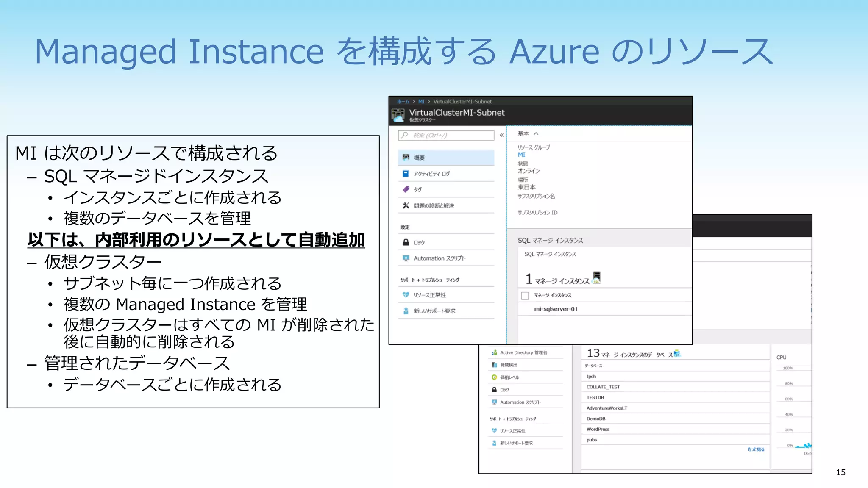Click the ロック padlock icon in back window
This screenshot has width=868, height=488.
click(x=494, y=389)
